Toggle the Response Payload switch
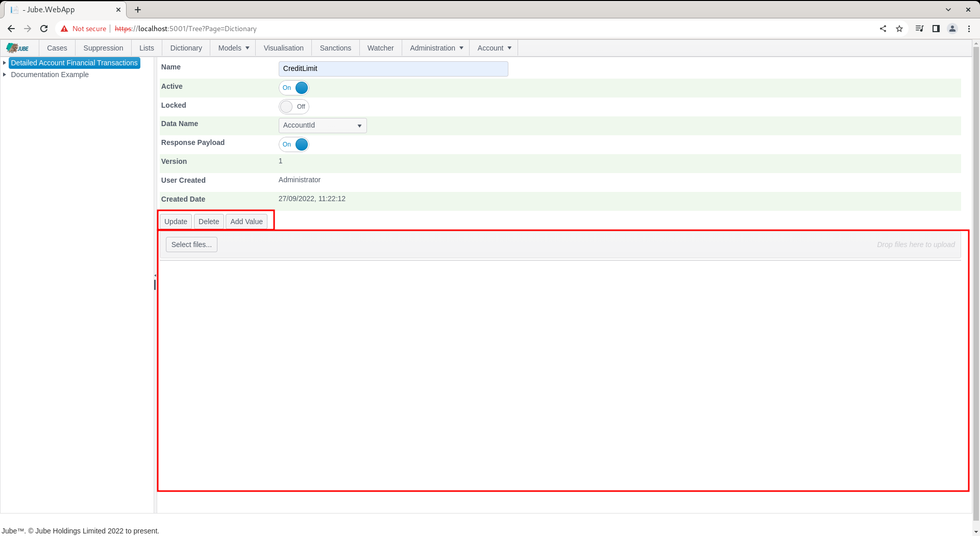The height and width of the screenshot is (536, 980). click(x=294, y=144)
